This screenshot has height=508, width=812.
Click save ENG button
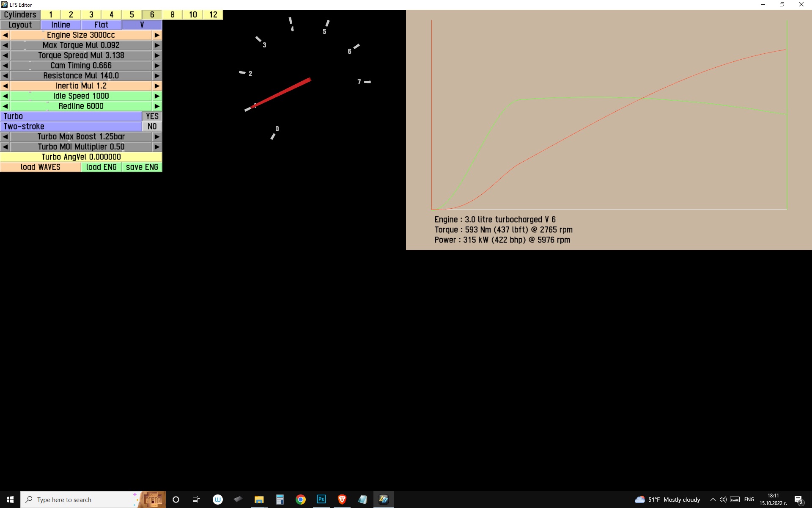point(142,167)
